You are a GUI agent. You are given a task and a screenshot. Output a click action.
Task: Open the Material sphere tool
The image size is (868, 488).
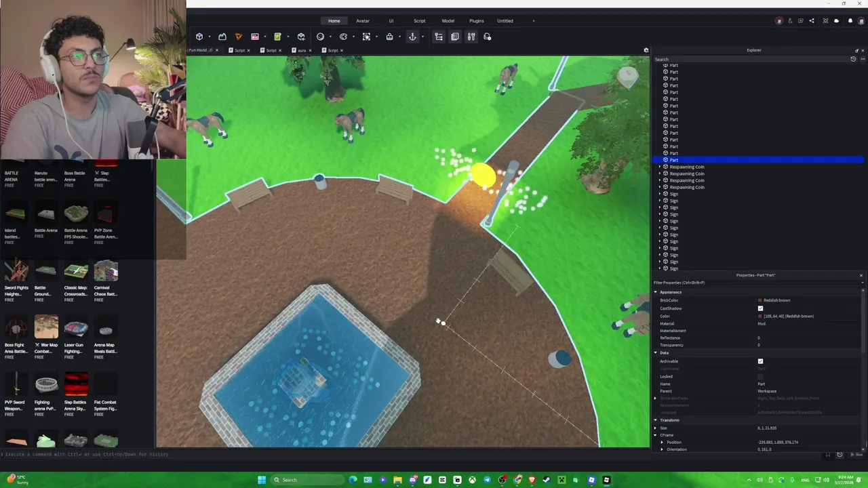(x=320, y=37)
